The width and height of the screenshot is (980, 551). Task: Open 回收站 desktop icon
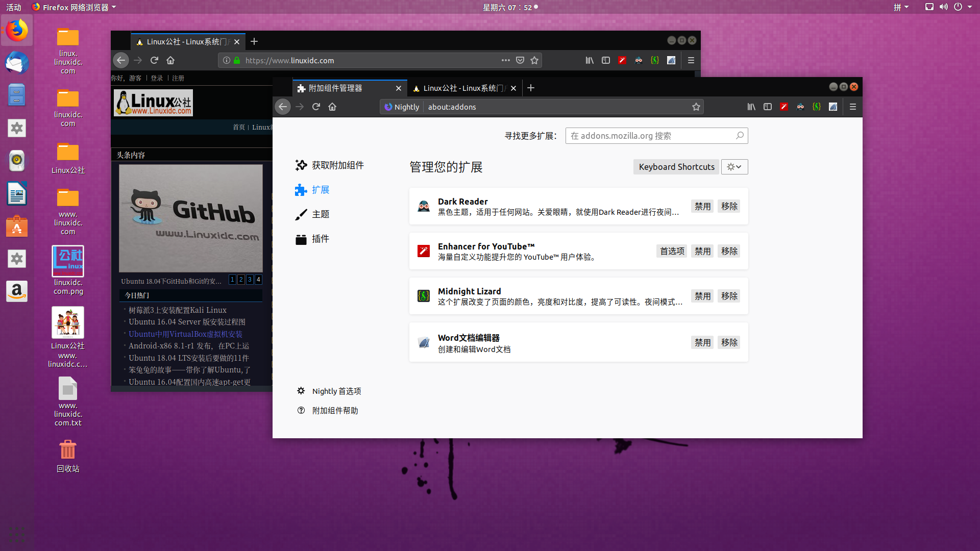pos(68,456)
